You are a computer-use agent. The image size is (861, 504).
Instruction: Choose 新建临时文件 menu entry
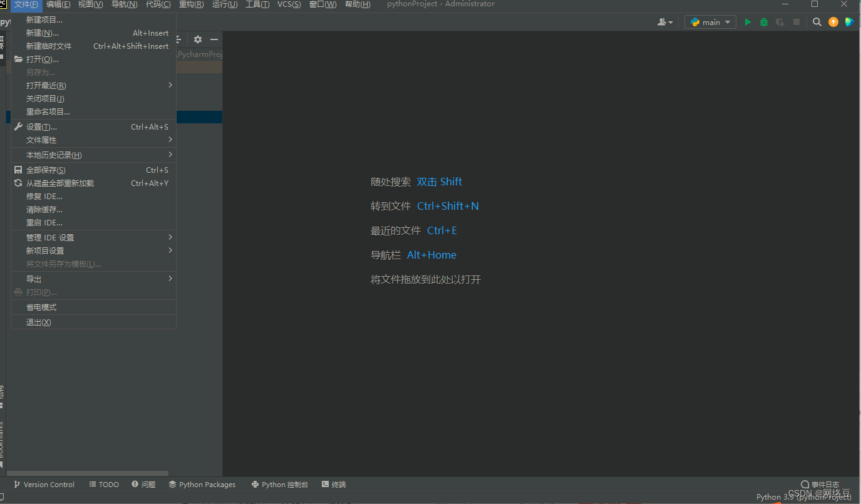tap(94, 46)
